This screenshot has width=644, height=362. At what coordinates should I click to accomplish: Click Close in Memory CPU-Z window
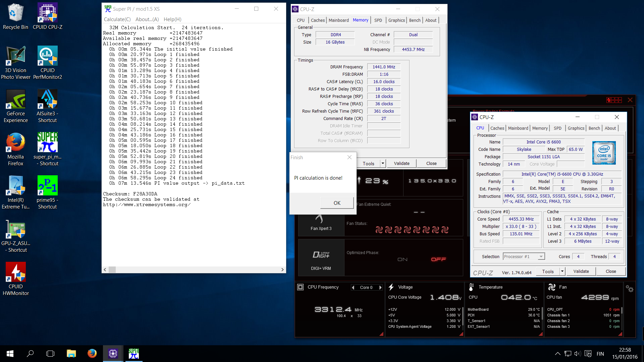[431, 164]
